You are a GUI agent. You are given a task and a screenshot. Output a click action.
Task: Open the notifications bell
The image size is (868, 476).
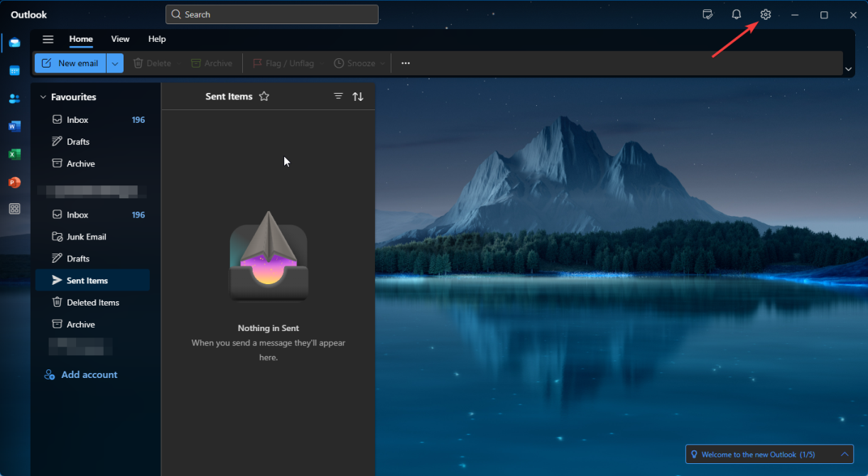737,14
